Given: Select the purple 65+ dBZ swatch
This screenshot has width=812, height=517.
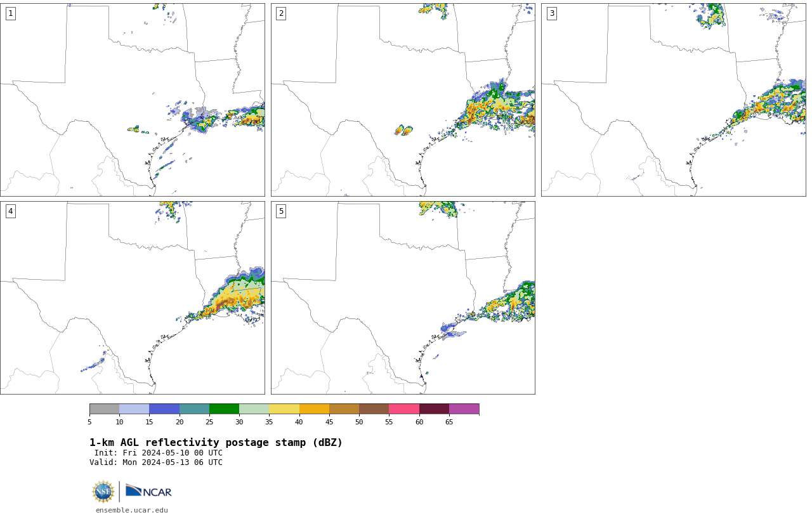Looking at the screenshot, I should [464, 409].
